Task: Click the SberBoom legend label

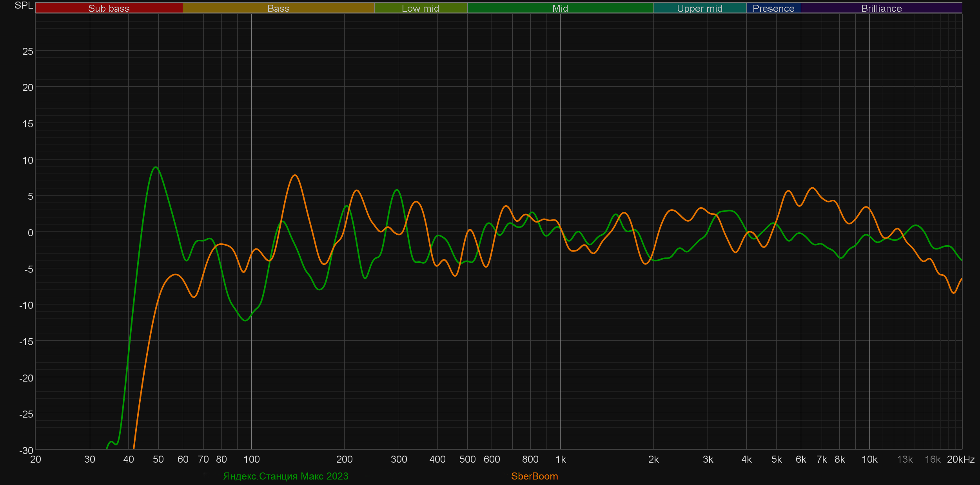Action: pyautogui.click(x=534, y=476)
